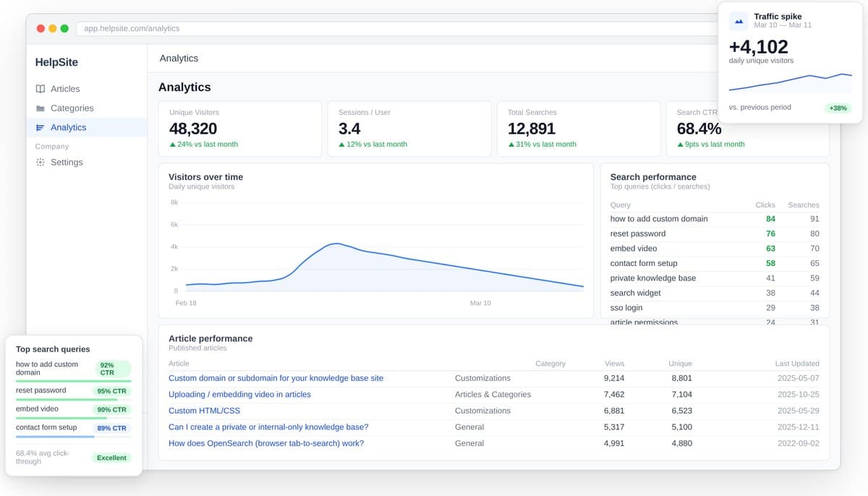Click the Mar 10 axis label
The height and width of the screenshot is (496, 868).
(x=480, y=303)
